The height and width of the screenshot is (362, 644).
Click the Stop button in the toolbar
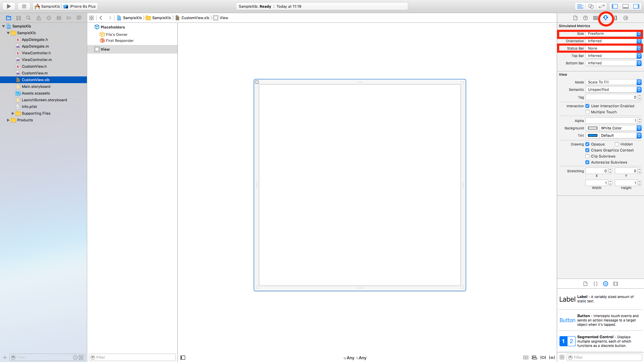point(23,6)
